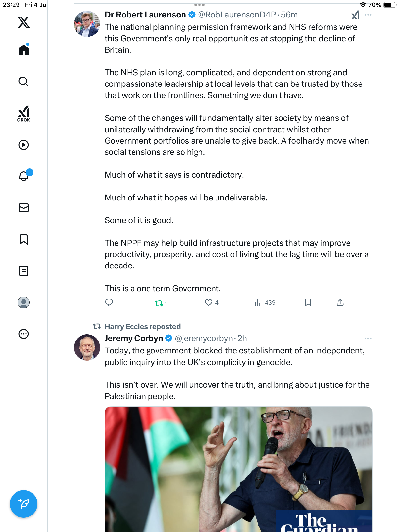This screenshot has height=532, width=399.
Task: Open more menu on Laurenson's post
Action: click(x=368, y=15)
